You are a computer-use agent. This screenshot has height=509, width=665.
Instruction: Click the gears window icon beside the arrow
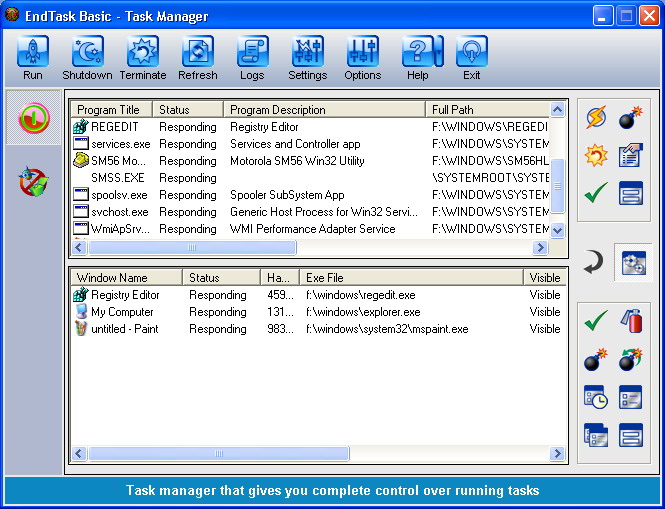click(x=634, y=263)
